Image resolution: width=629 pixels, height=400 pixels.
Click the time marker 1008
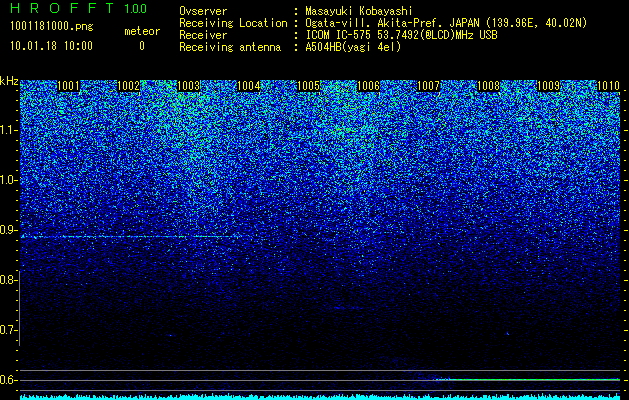pyautogui.click(x=489, y=86)
